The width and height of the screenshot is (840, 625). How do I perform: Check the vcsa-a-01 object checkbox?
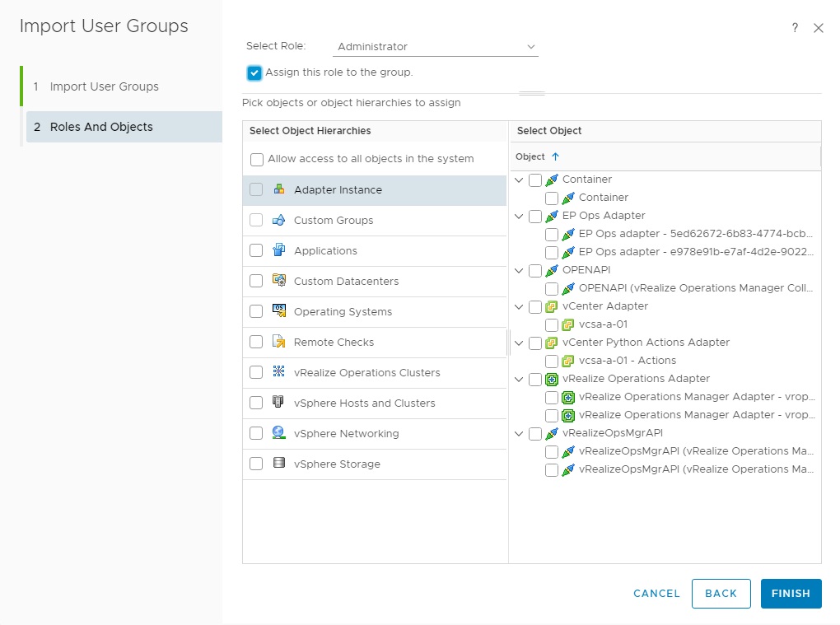[551, 325]
